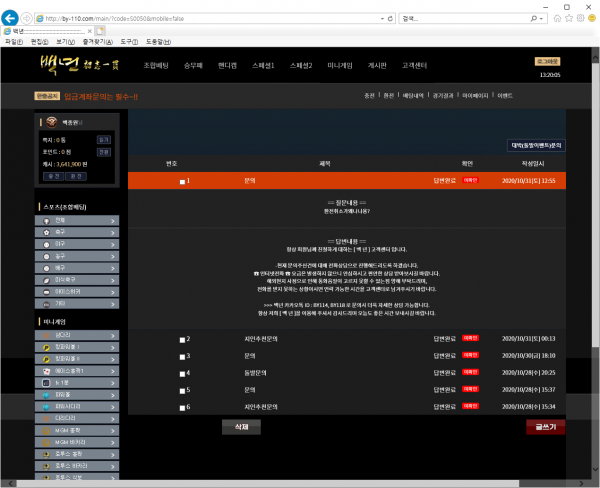Go back with the browser back arrow
This screenshot has width=600, height=488.
click(10, 18)
